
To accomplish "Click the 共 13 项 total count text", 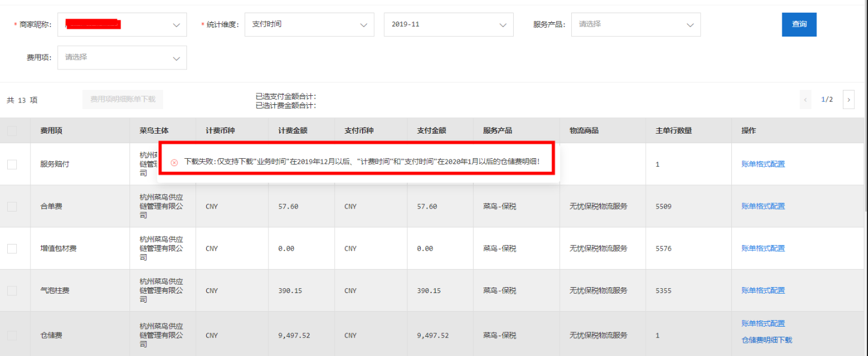I will pyautogui.click(x=22, y=100).
